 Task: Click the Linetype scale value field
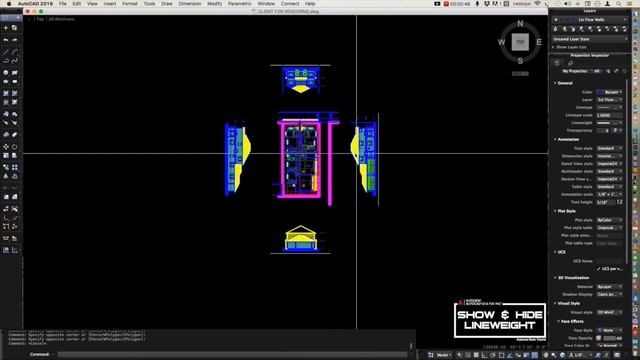[609, 116]
